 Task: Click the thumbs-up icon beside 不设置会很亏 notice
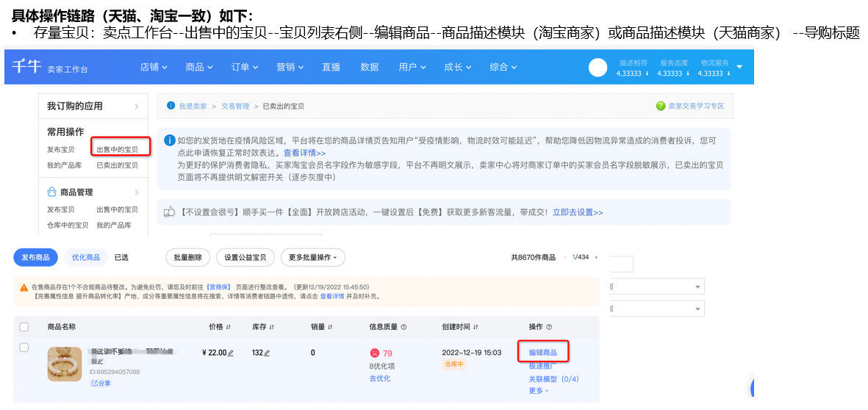click(170, 212)
